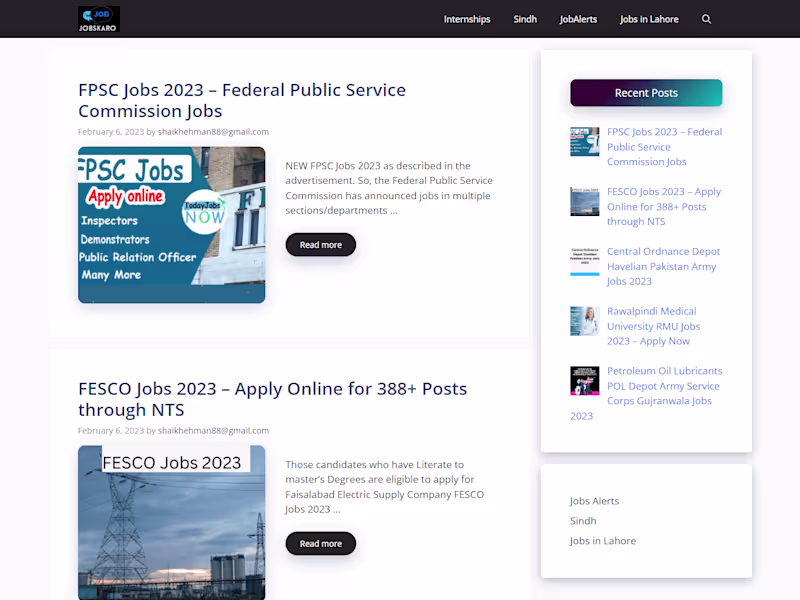Click Jobs Alerts in sidebar widget
800x600 pixels.
(x=594, y=501)
